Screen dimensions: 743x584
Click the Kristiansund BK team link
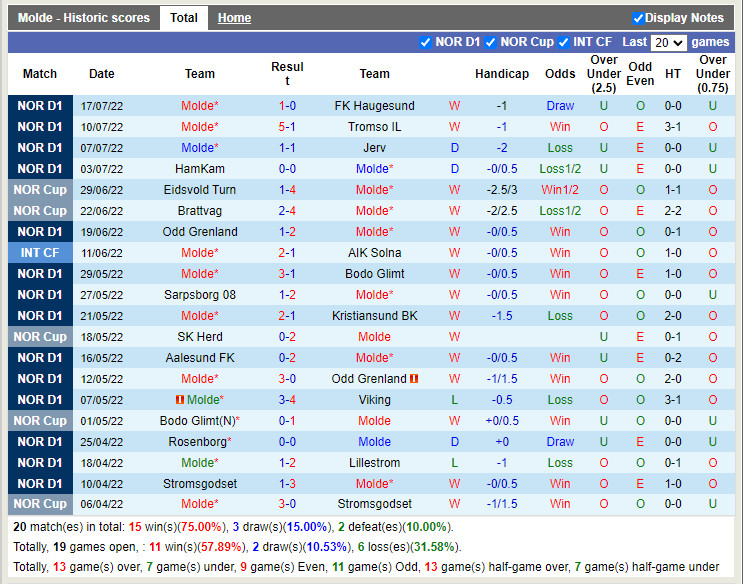click(374, 316)
